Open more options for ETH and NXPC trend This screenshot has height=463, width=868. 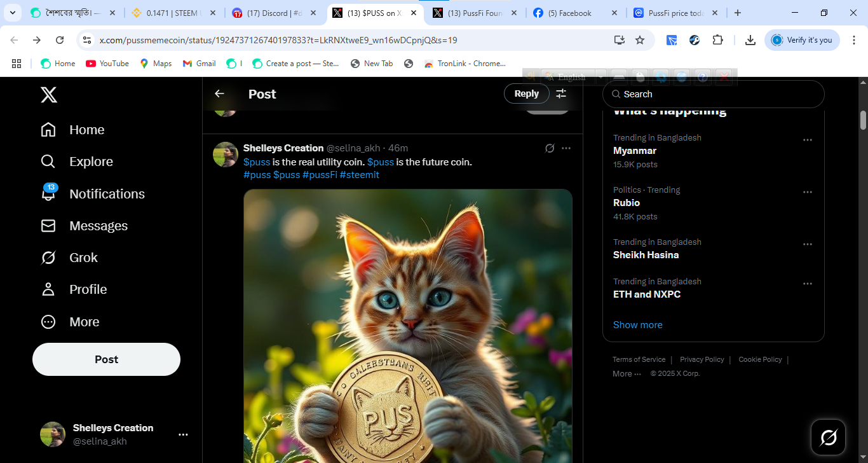[808, 284]
